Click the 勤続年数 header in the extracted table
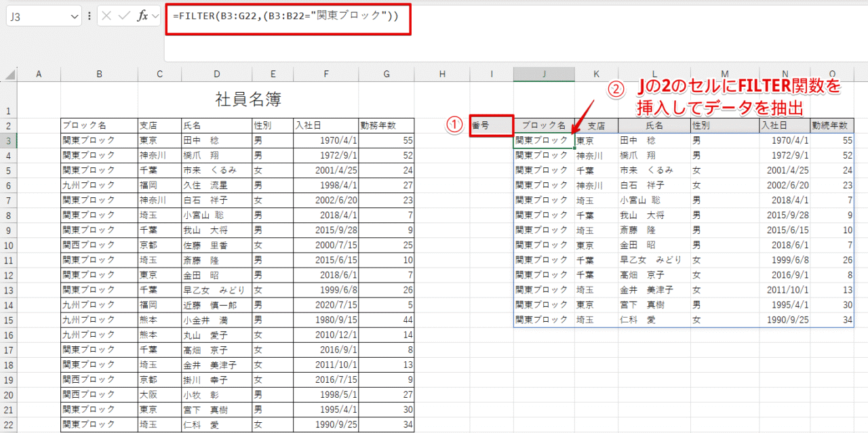 click(831, 125)
